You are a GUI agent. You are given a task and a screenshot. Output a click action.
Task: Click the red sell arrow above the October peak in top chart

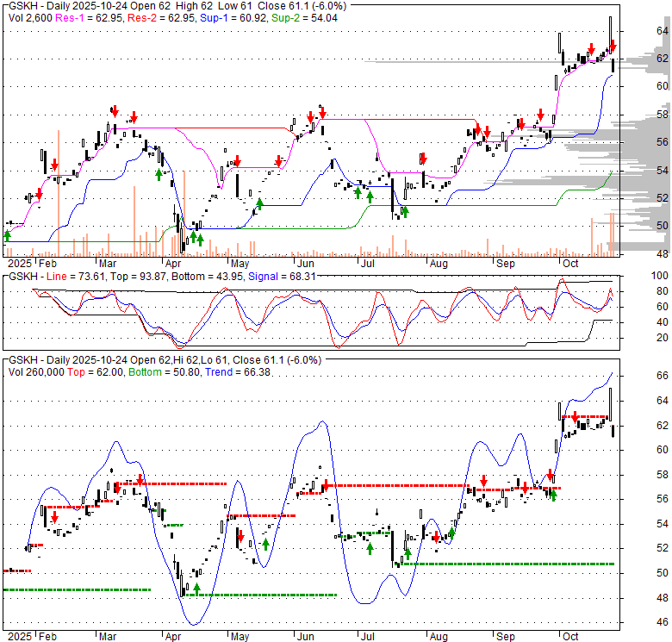(x=612, y=45)
